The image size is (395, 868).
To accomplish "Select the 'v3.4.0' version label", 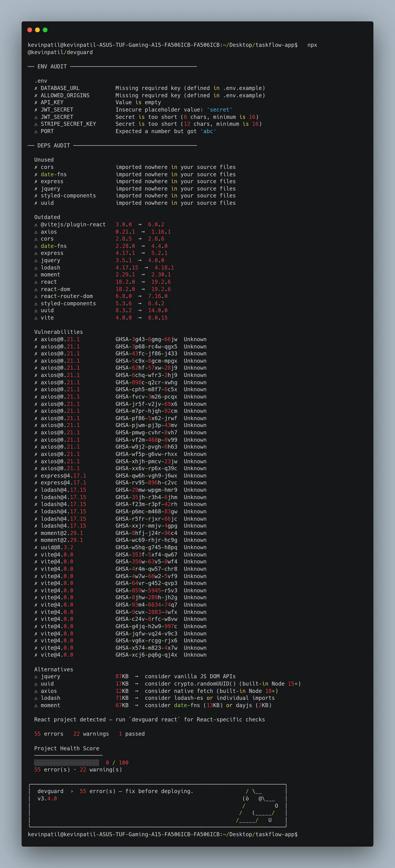I will (x=47, y=799).
